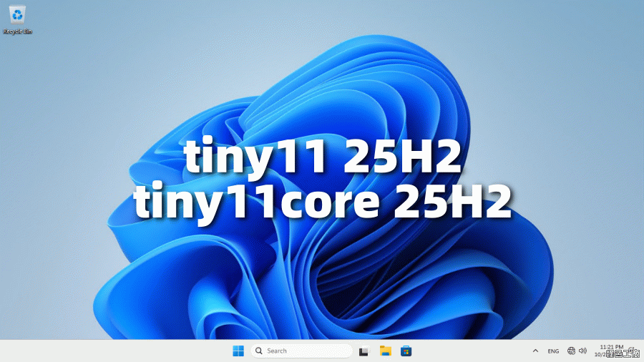This screenshot has width=644, height=362.
Task: Click empty taskbar space left of Start
Action: [107, 351]
